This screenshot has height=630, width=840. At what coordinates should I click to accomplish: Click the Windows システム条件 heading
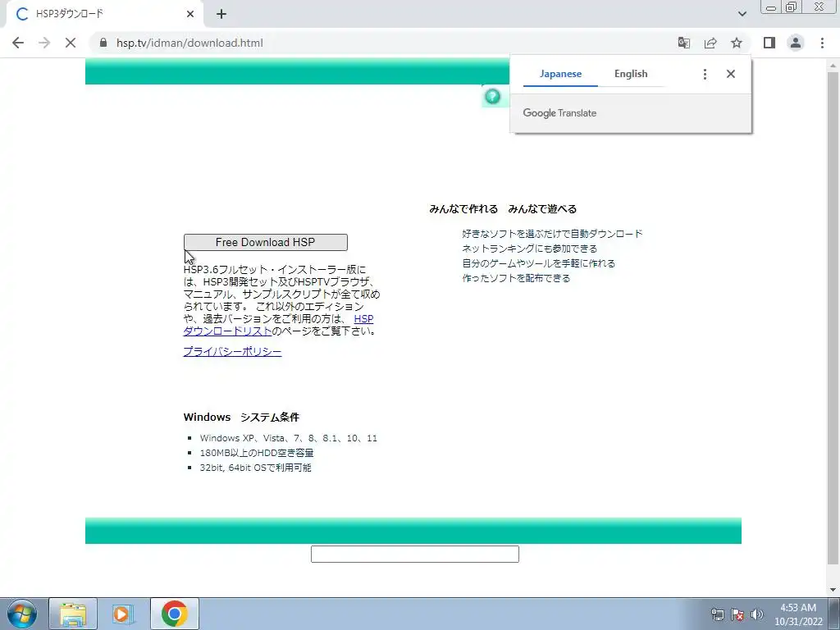241,418
